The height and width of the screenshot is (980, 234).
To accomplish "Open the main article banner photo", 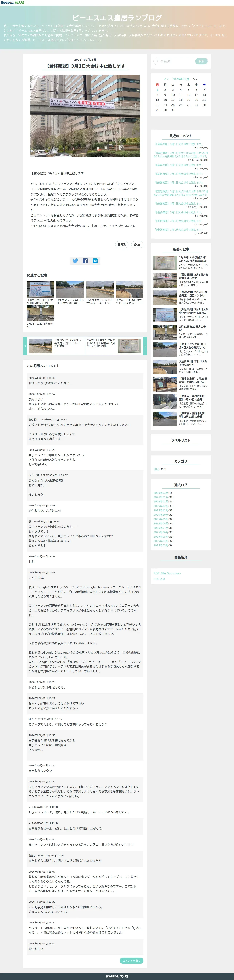I will [x=85, y=116].
